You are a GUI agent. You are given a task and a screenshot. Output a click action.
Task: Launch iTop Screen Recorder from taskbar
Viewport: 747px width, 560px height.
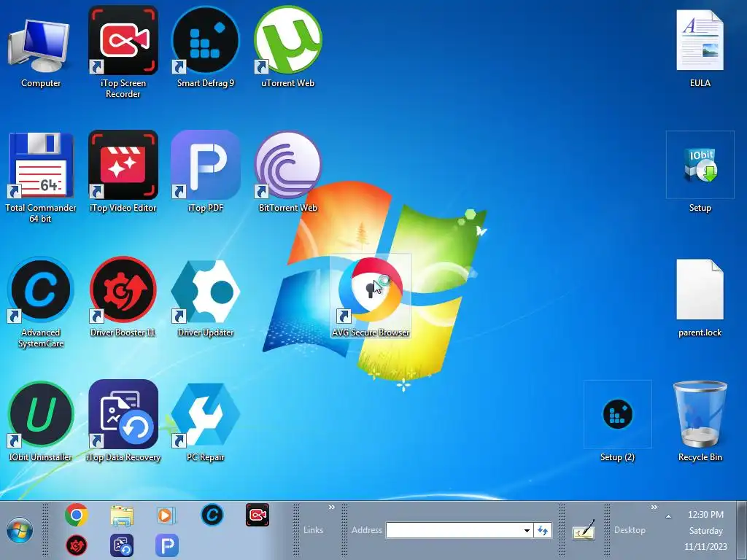[x=258, y=515]
